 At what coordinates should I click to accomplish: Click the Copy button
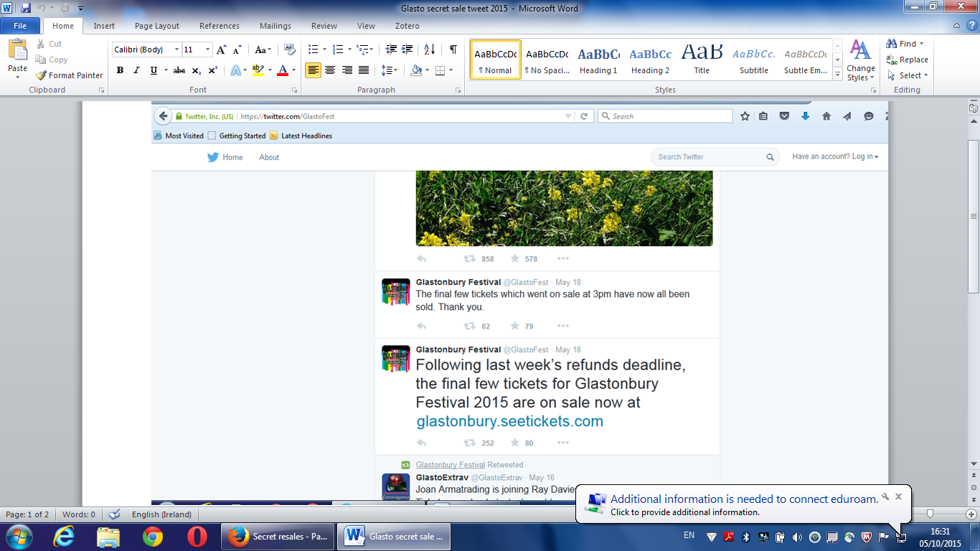click(52, 60)
